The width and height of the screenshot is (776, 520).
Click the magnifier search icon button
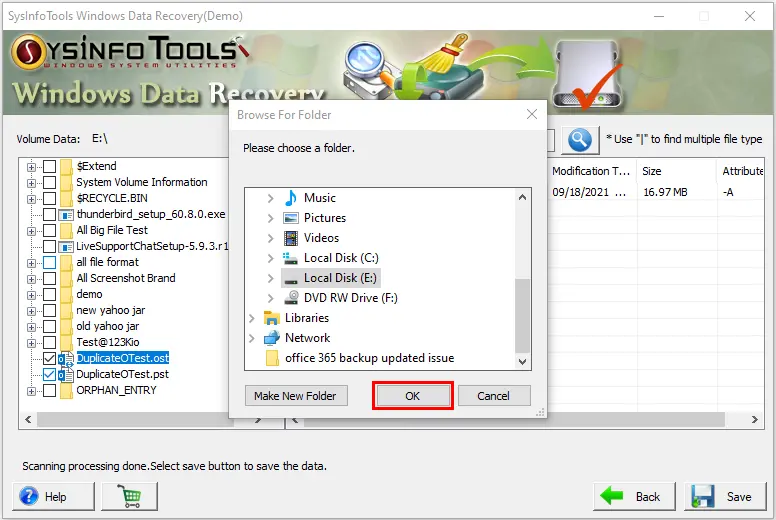(580, 140)
